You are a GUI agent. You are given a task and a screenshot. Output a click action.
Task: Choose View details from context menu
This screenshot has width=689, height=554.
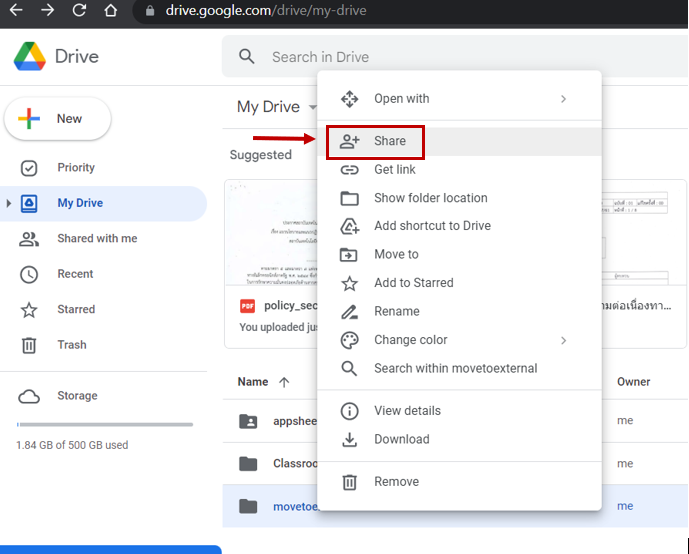[x=407, y=411]
